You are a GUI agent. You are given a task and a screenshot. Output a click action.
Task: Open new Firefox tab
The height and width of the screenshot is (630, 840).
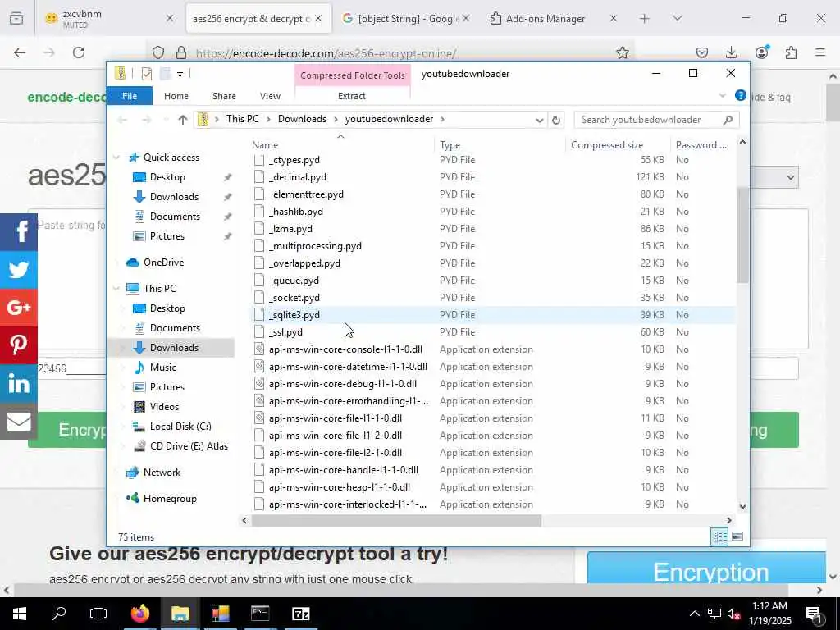(x=644, y=18)
